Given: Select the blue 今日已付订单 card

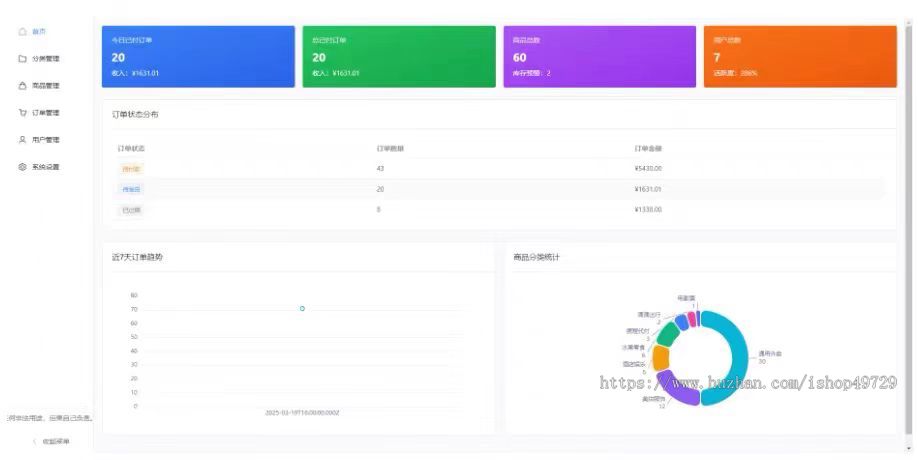Looking at the screenshot, I should [198, 57].
